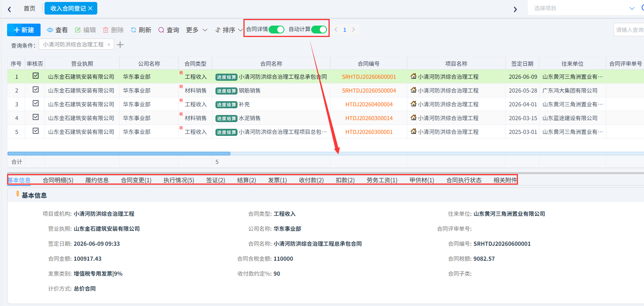
Task: Open the 合同明细(5) tab
Action: click(58, 180)
